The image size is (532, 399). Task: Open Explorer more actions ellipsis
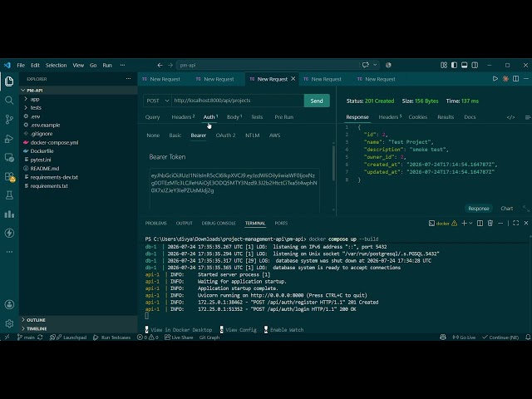128,79
